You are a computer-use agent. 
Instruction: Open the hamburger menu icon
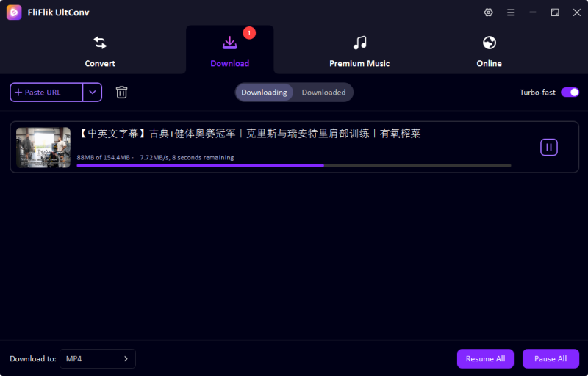tap(510, 12)
